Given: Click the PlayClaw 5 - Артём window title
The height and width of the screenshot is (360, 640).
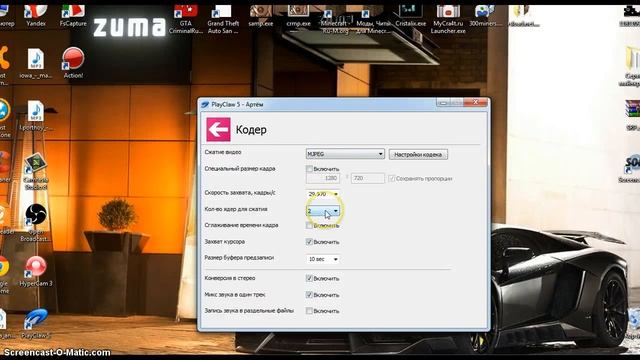Looking at the screenshot, I should coord(237,104).
